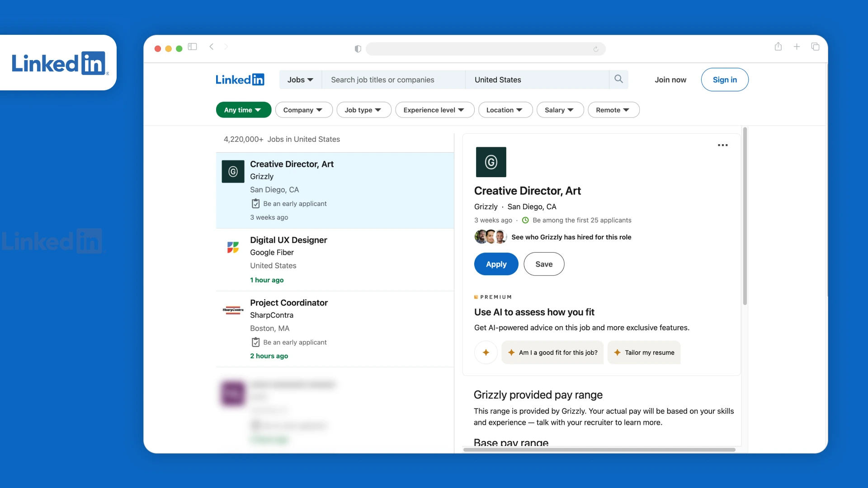Click the horizontal scrollbar under the job details
This screenshot has height=488, width=868.
point(599,450)
